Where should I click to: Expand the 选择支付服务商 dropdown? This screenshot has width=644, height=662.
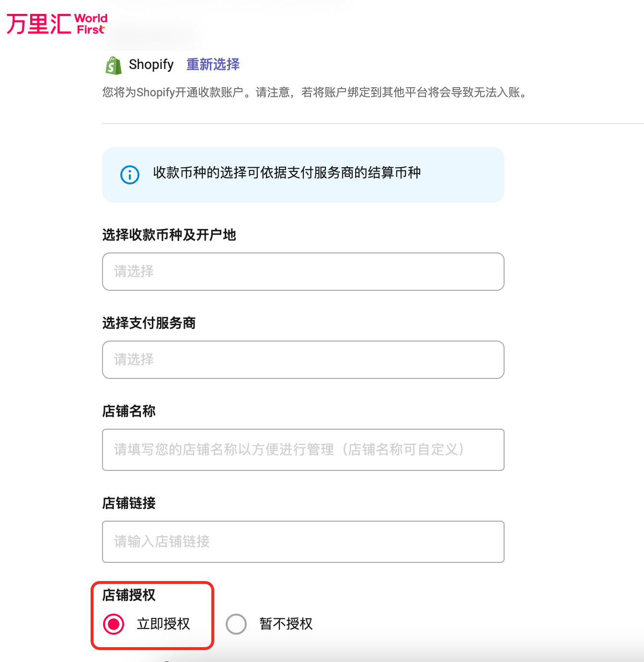[303, 360]
